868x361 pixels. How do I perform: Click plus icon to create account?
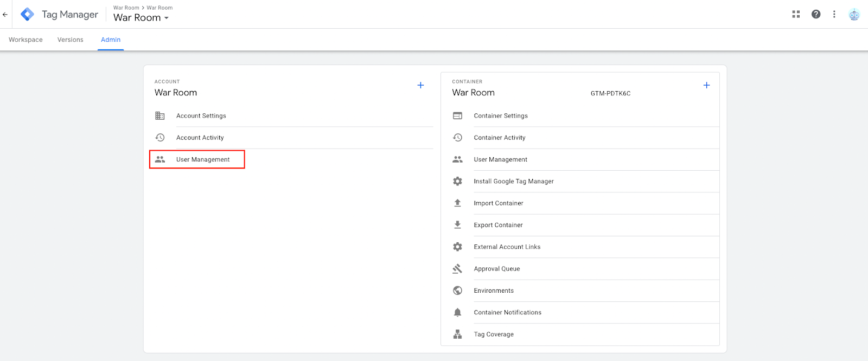(420, 85)
